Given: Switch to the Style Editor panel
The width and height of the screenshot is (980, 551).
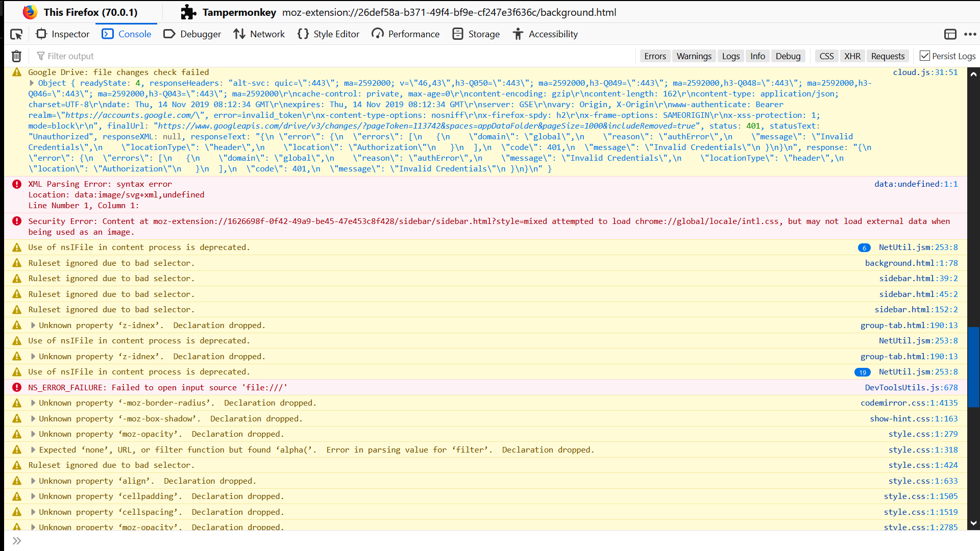Looking at the screenshot, I should click(x=328, y=34).
